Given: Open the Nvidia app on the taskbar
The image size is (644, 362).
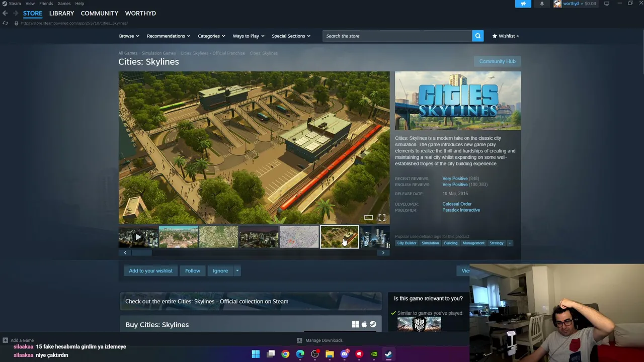Looking at the screenshot, I should [x=374, y=354].
